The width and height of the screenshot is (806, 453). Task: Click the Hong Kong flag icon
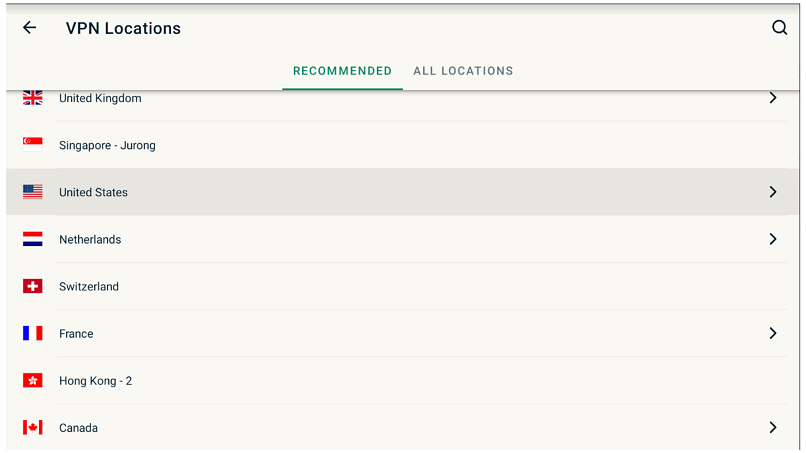click(32, 380)
